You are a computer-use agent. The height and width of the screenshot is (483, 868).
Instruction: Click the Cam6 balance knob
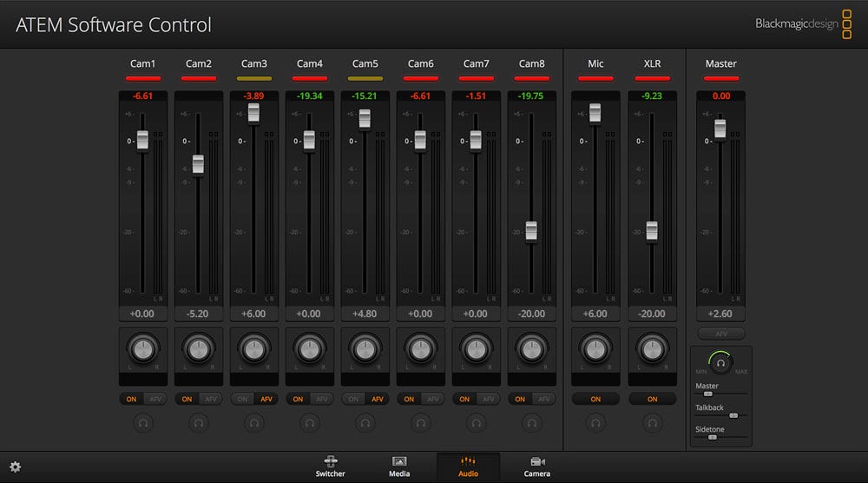421,349
